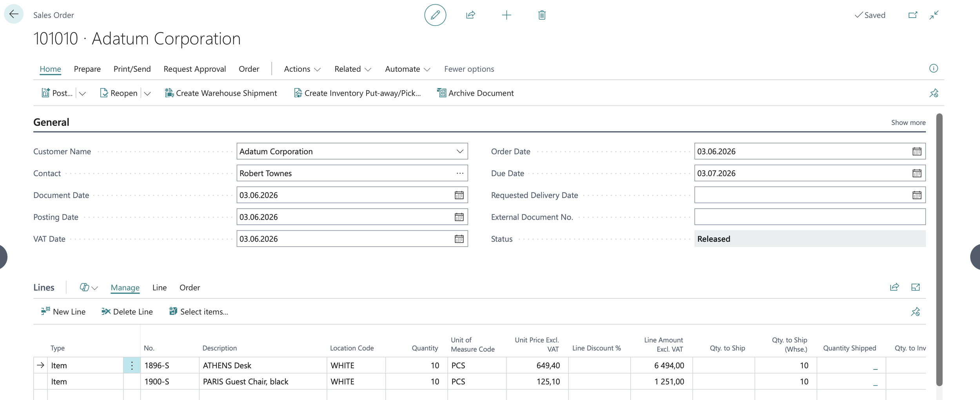This screenshot has width=980, height=400.
Task: Open row menu for ATHENS Desk line
Action: tap(132, 365)
